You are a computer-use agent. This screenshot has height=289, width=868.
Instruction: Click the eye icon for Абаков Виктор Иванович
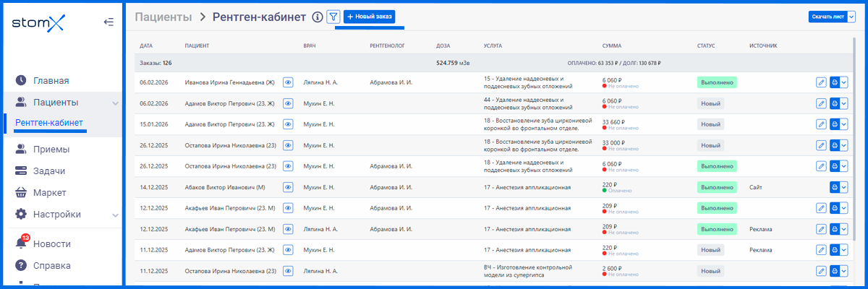pos(288,187)
